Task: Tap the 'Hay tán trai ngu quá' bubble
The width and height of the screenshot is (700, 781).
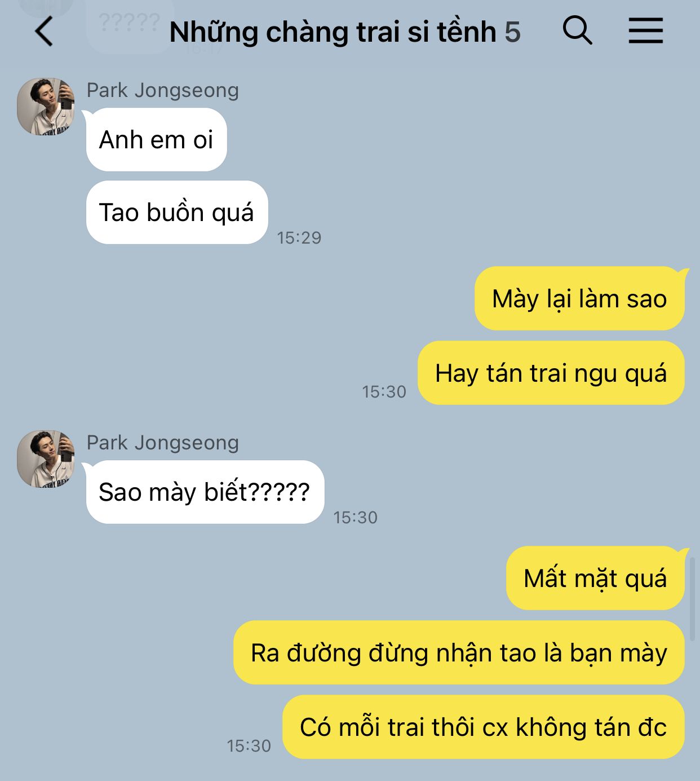Action: click(551, 373)
